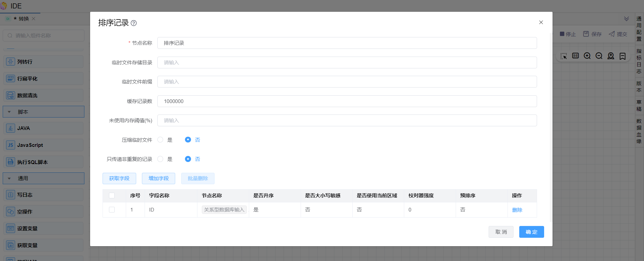Viewport: 644px width, 261px height.
Task: Click the 提交 submit paper-plane icon
Action: pyautogui.click(x=612, y=34)
